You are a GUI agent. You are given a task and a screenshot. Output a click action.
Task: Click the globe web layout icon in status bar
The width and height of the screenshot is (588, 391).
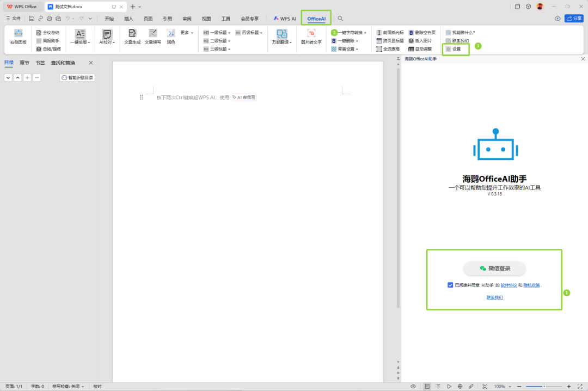[460, 387]
